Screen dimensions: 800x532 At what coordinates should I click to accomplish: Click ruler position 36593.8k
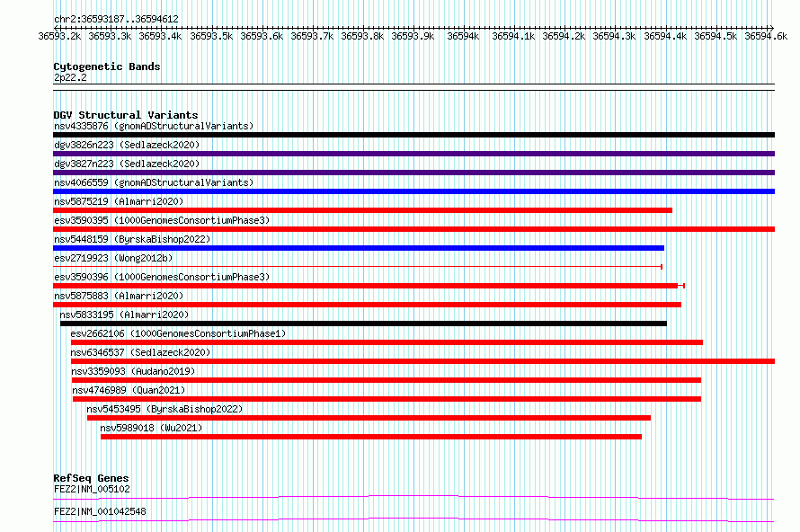pos(362,36)
